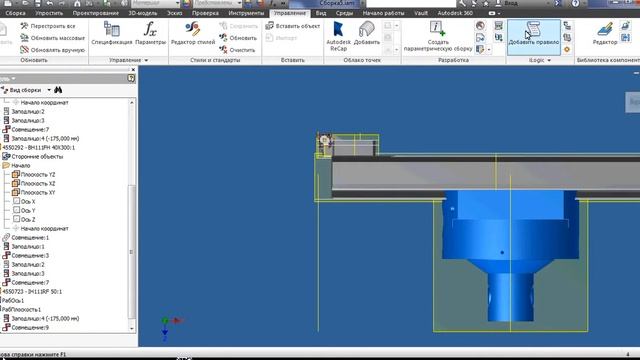This screenshot has width=640, height=360.
Task: Select the Сторонние объекты node
Action: pos(33,156)
